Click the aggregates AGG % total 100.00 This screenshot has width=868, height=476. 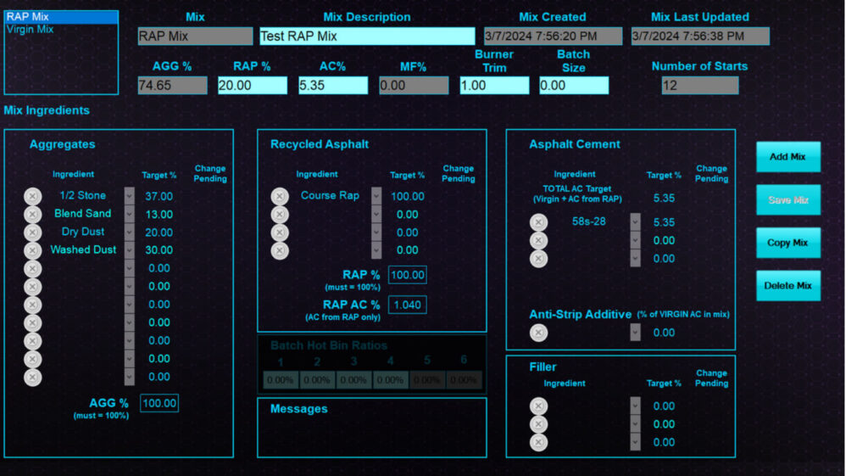tap(159, 403)
